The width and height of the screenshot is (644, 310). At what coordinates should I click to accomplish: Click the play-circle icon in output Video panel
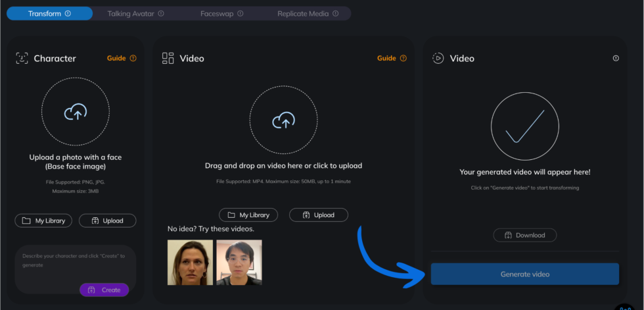[438, 58]
